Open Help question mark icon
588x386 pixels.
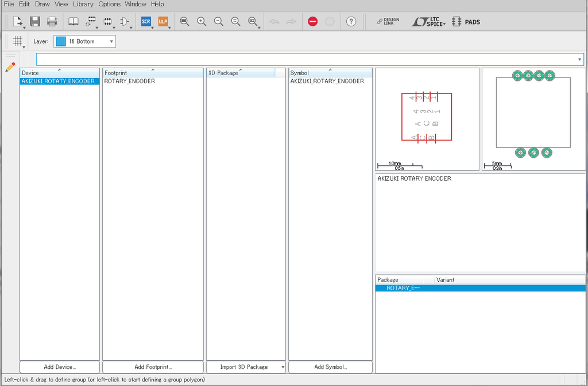point(351,21)
